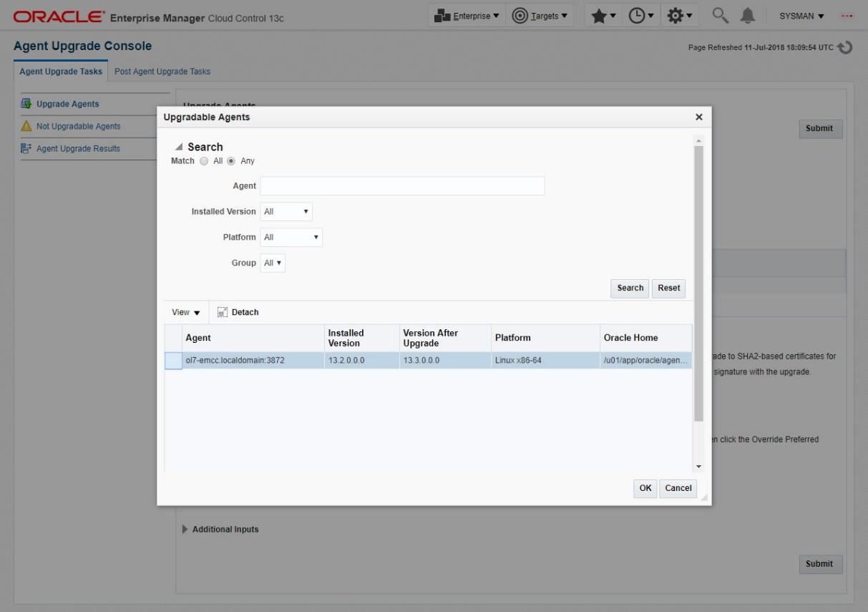Click the dialog vertical scrollbar
868x612 pixels.
(699, 283)
